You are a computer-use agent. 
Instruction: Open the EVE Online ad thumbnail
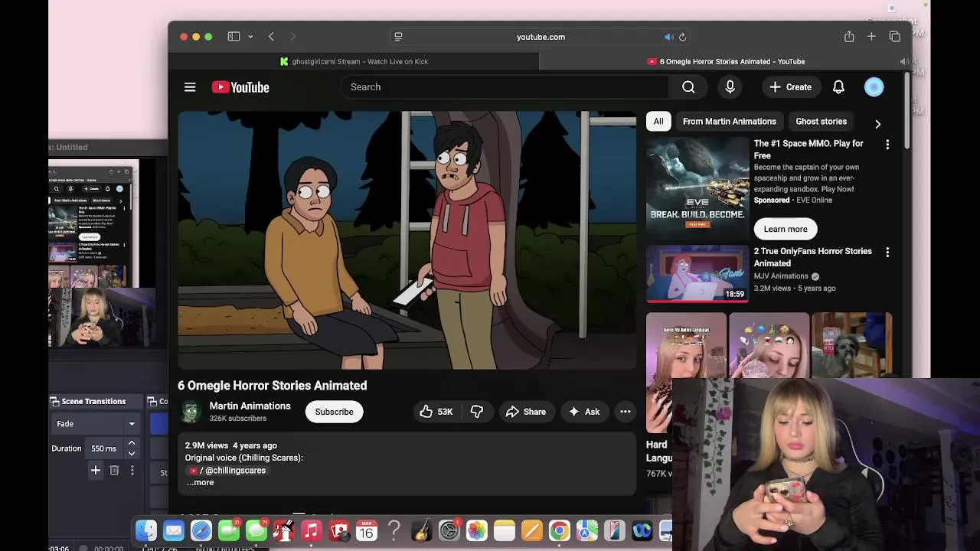click(697, 187)
